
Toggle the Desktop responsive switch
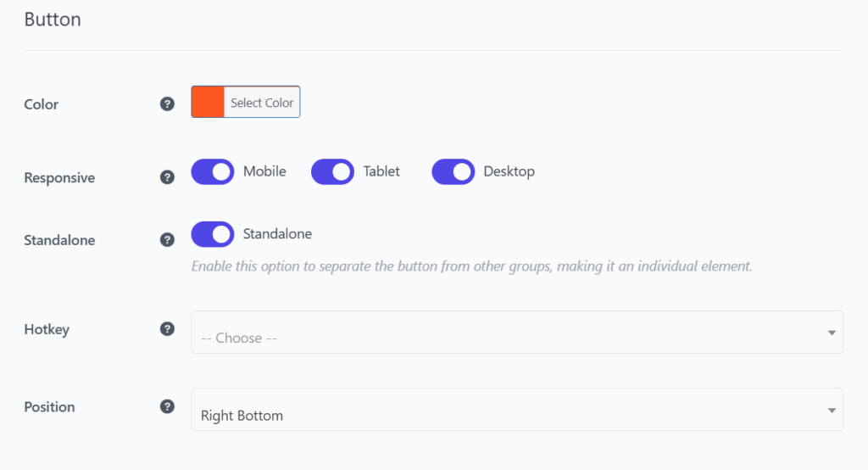point(453,172)
